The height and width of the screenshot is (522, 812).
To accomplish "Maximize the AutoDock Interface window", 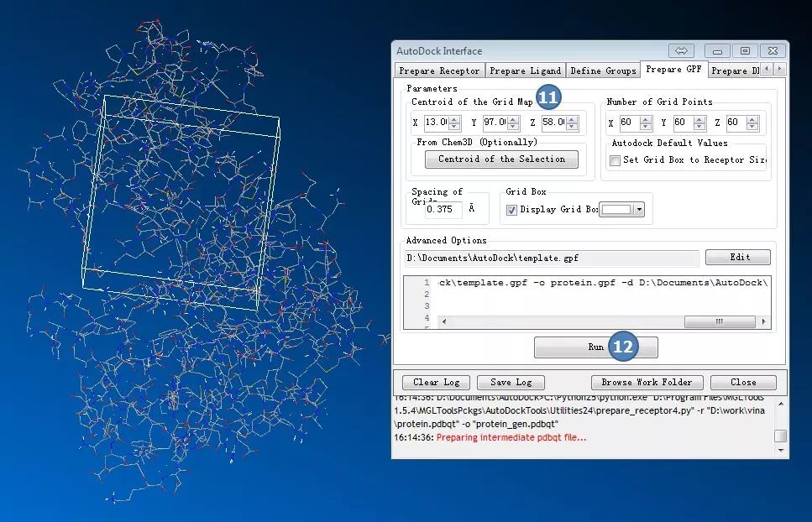I will [x=745, y=51].
